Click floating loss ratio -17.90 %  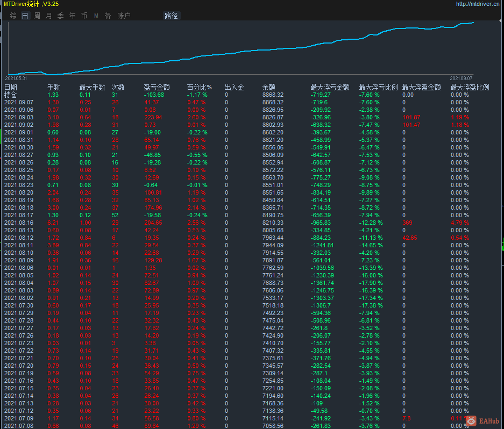[x=371, y=283]
